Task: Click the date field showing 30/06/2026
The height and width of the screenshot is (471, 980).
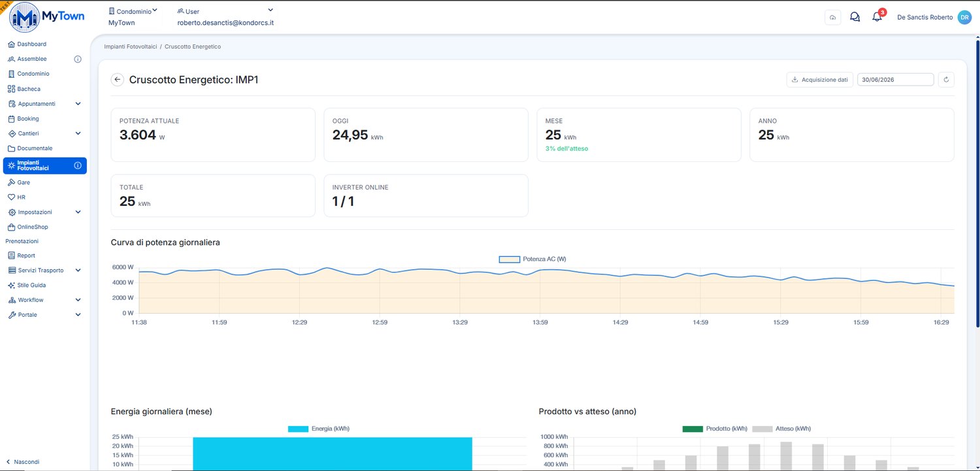Action: click(x=896, y=80)
